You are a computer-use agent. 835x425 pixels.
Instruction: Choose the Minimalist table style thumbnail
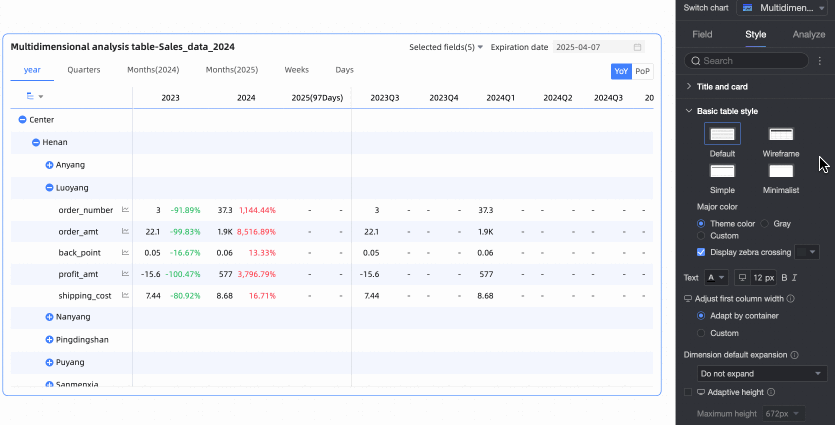pyautogui.click(x=781, y=170)
